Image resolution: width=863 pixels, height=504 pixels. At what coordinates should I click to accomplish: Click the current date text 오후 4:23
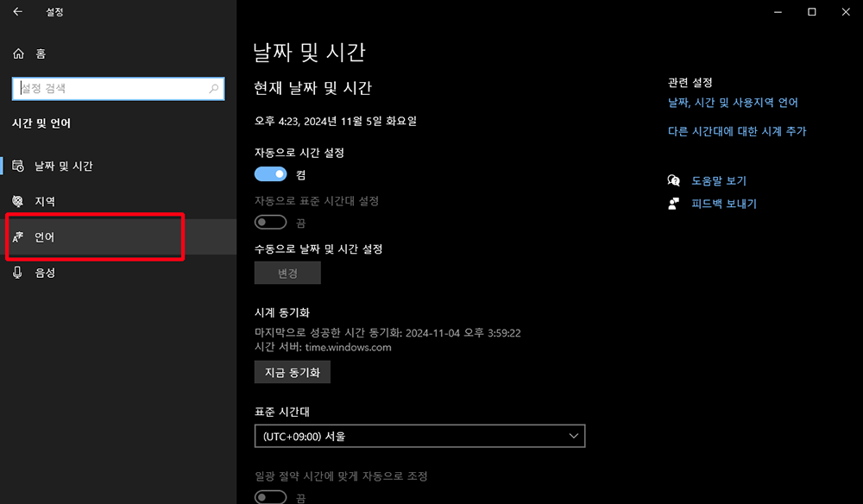(x=335, y=121)
